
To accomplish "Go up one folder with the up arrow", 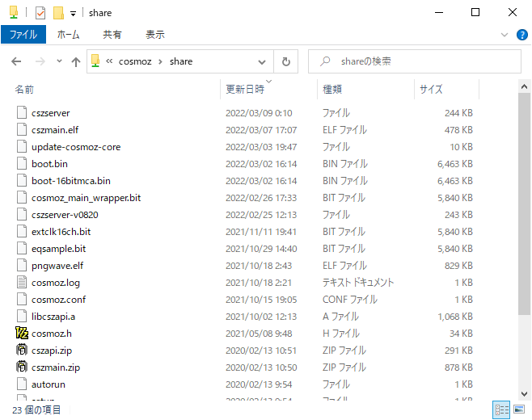I will point(76,61).
